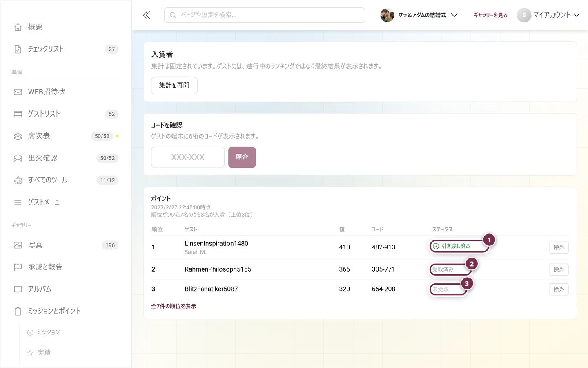Collapse the sidebar with the double-chevron icon
The height and width of the screenshot is (368, 588).
(147, 15)
